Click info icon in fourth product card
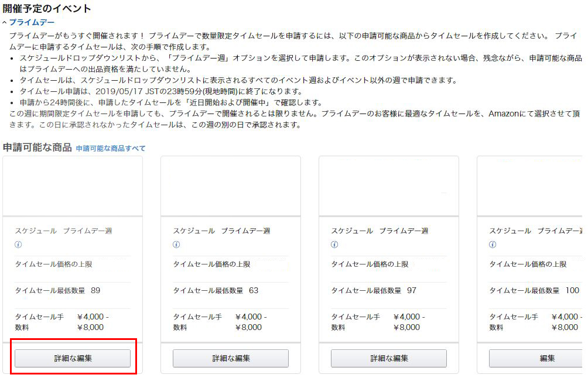The width and height of the screenshot is (588, 378). point(493,244)
